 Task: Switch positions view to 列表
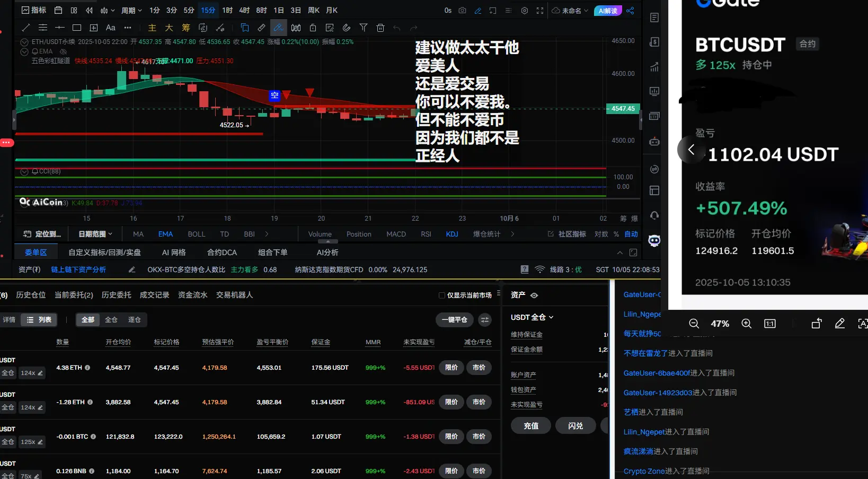click(x=39, y=320)
